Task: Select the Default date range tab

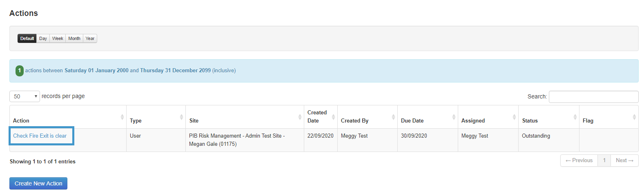Action: click(27, 38)
